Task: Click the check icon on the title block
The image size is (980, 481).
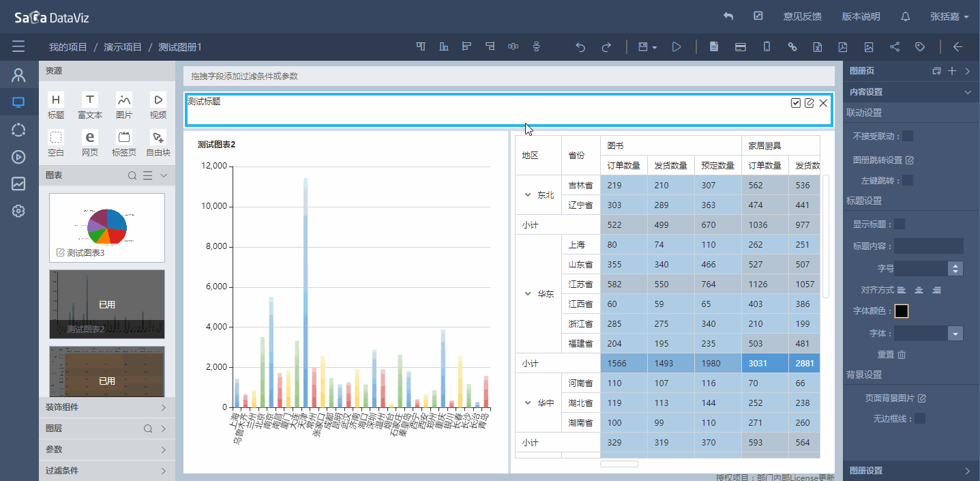Action: click(x=796, y=103)
